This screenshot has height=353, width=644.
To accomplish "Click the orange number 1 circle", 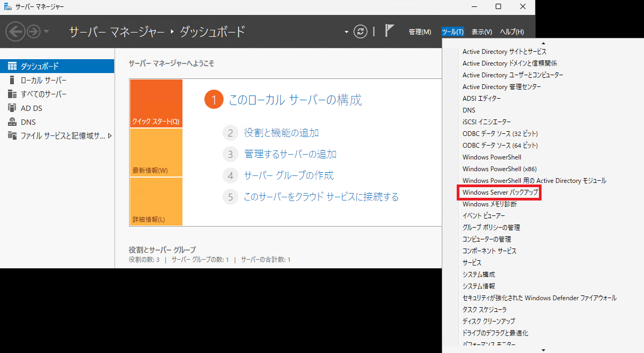I will click(x=213, y=100).
